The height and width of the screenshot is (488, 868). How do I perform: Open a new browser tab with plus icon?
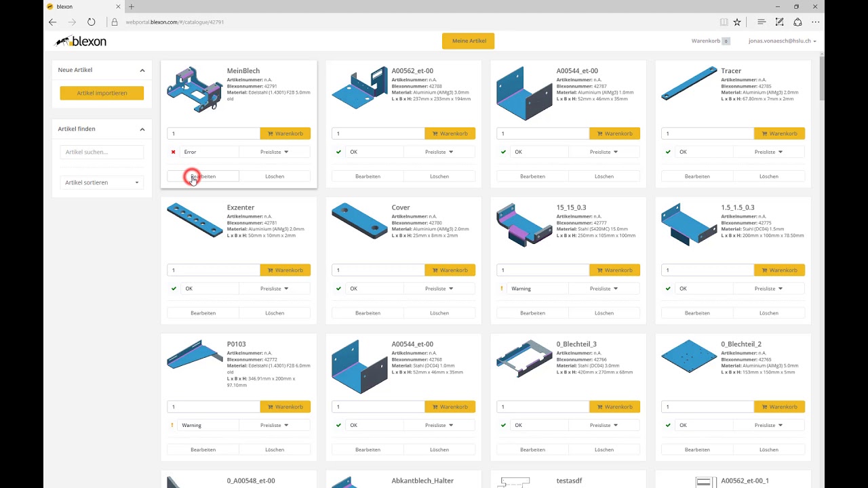132,7
